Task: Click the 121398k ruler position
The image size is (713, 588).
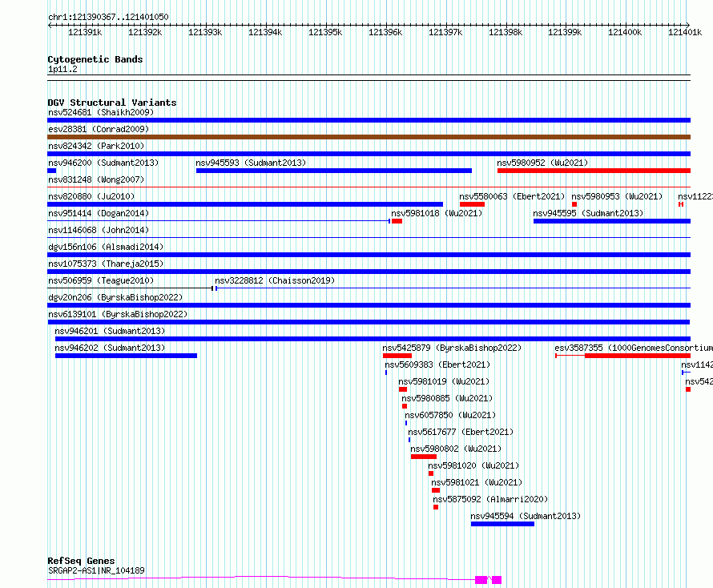Action: click(506, 32)
